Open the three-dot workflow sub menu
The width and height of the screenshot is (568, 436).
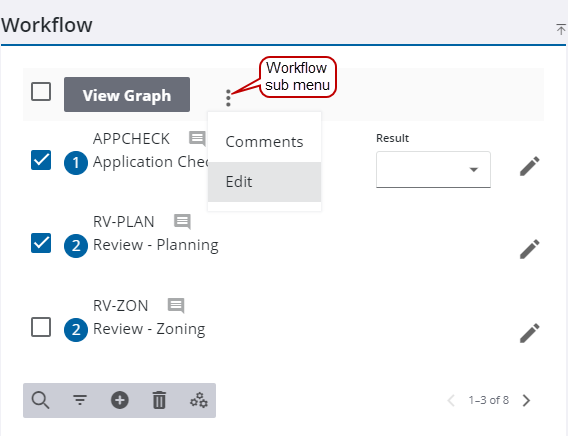[228, 98]
